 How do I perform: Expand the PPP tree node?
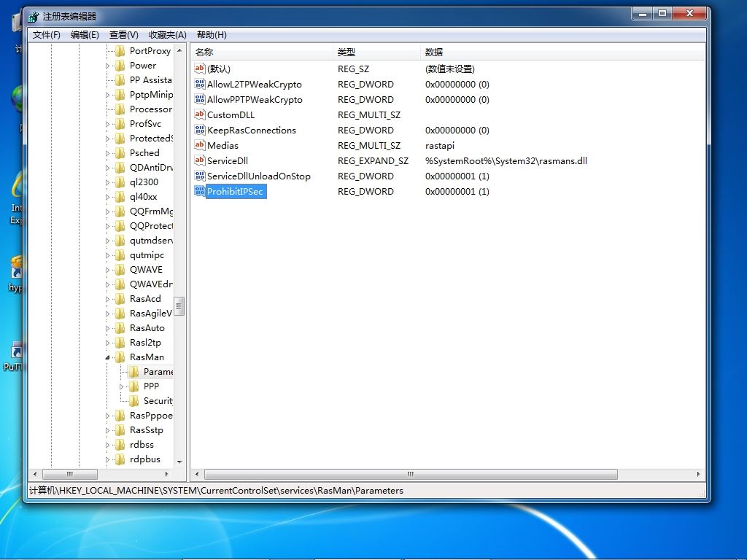tap(122, 386)
